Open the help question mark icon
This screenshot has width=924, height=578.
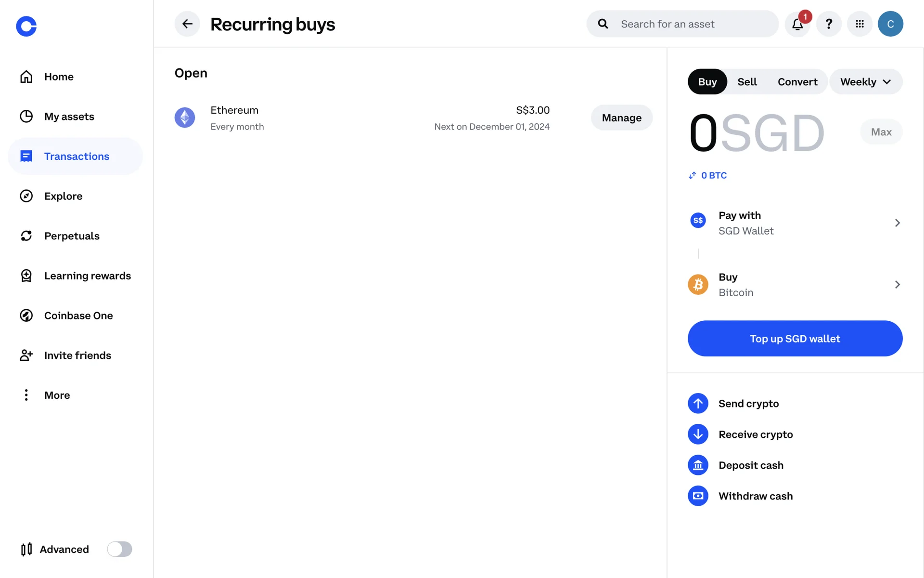click(x=829, y=24)
